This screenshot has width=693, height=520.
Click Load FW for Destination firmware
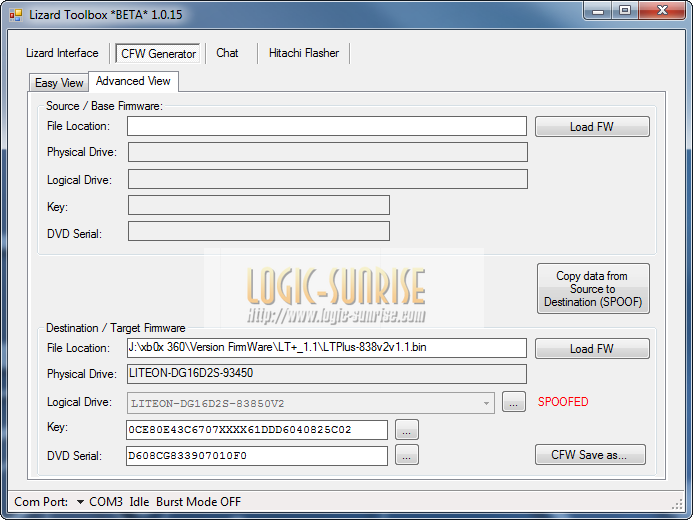click(x=592, y=349)
